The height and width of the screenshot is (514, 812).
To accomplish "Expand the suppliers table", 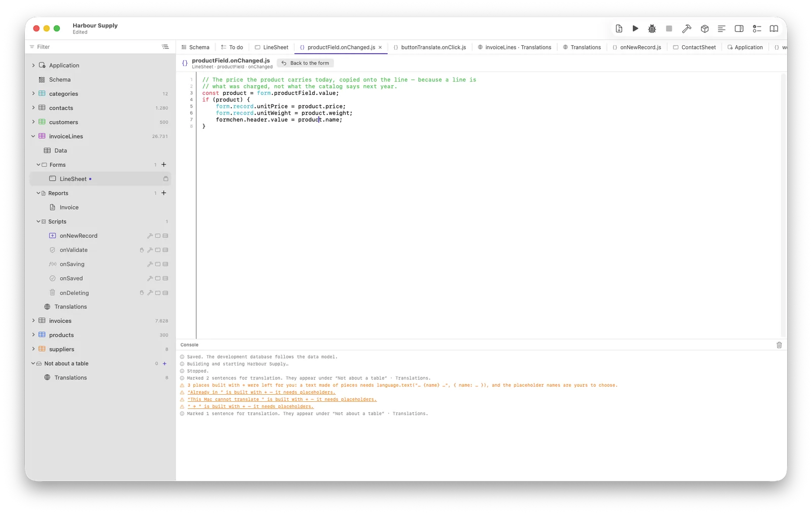I will (33, 349).
